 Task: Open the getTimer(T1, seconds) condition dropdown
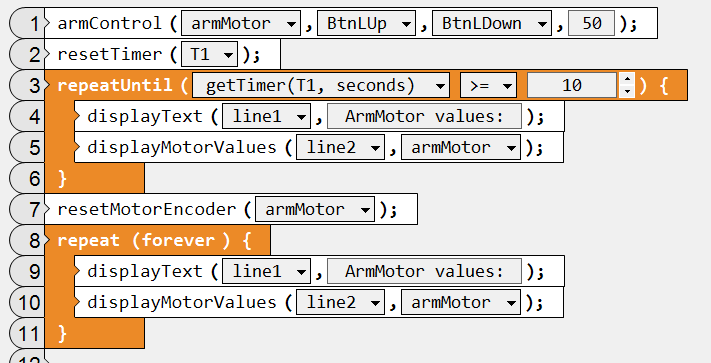321,85
